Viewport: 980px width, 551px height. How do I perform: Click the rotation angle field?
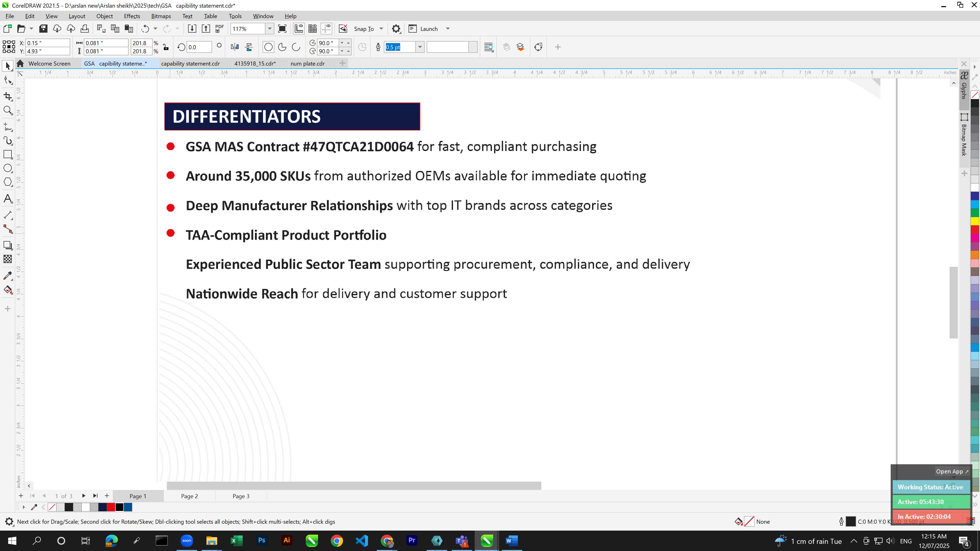[199, 47]
